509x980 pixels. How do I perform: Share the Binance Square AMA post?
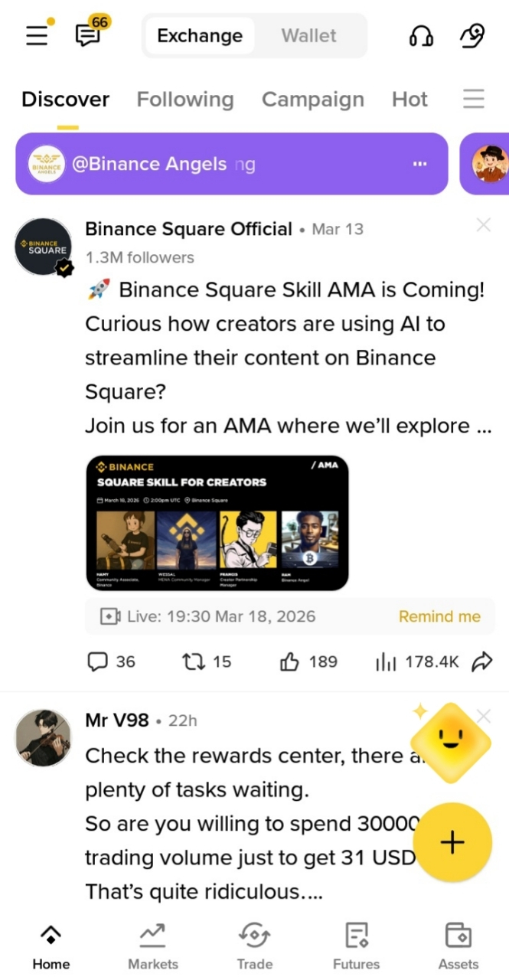(482, 661)
